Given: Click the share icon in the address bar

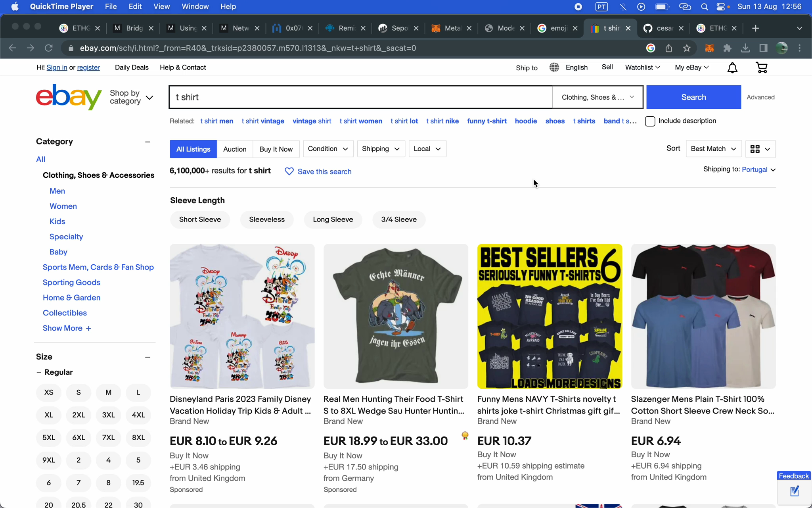Looking at the screenshot, I should click(x=668, y=48).
